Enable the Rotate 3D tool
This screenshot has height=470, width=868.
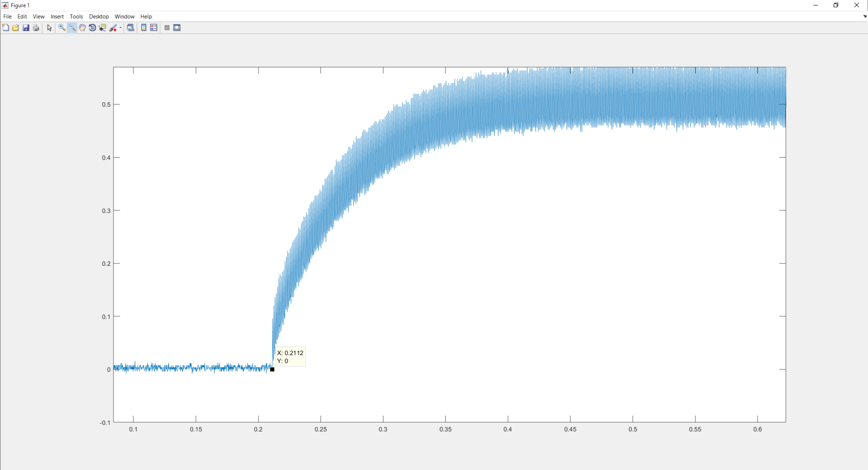(x=93, y=28)
